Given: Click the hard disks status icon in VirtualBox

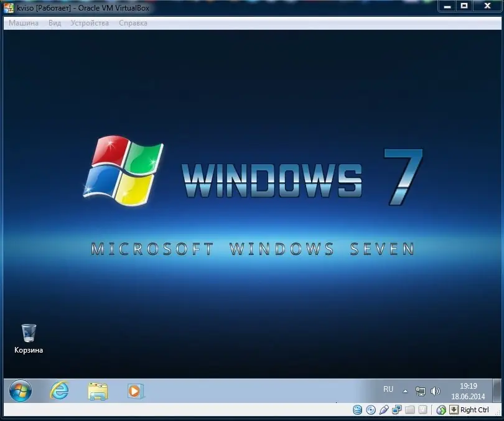Looking at the screenshot, I should coord(357,410).
